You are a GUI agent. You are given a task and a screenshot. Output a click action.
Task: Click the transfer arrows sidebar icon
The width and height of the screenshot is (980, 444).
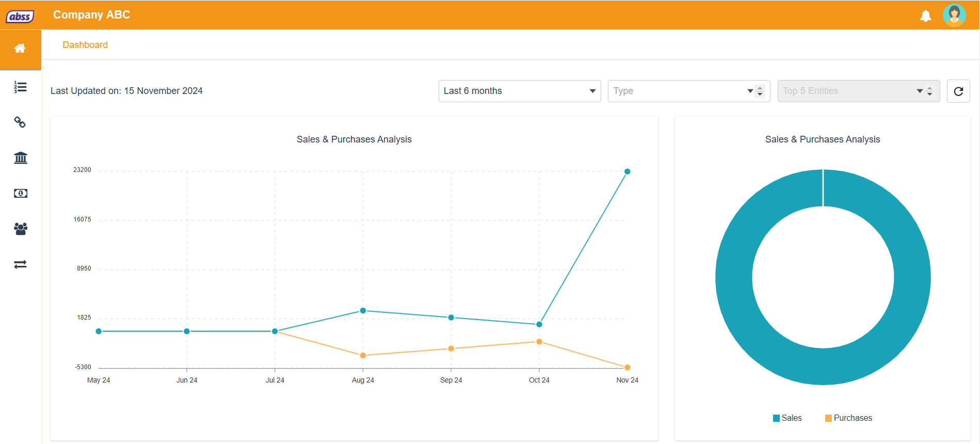coord(20,264)
